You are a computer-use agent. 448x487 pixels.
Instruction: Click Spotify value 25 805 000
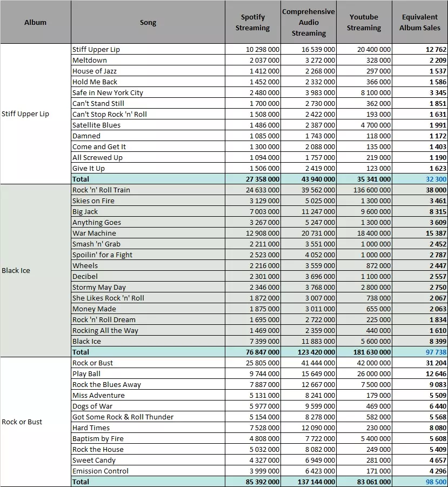pyautogui.click(x=253, y=363)
